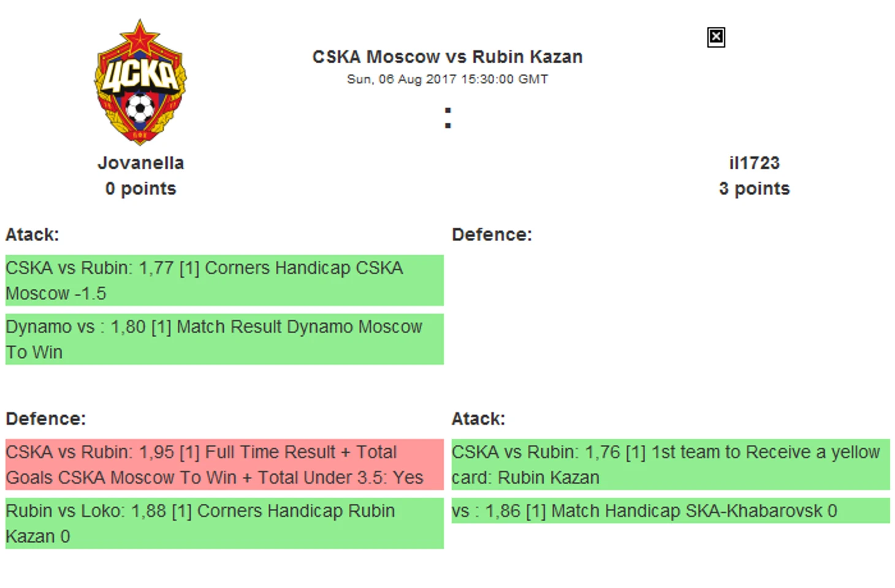895x588 pixels.
Task: Select the Corners Handicap Rubin Kazan 0 bet
Action: [224, 523]
